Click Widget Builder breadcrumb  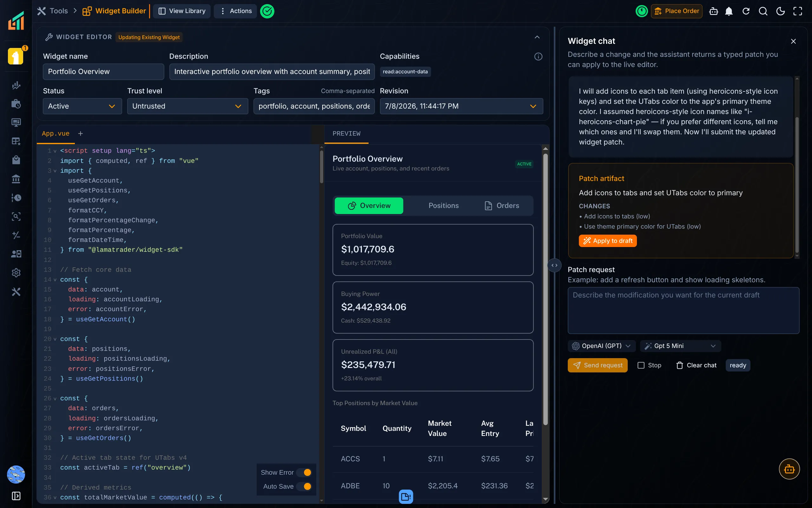pos(115,11)
